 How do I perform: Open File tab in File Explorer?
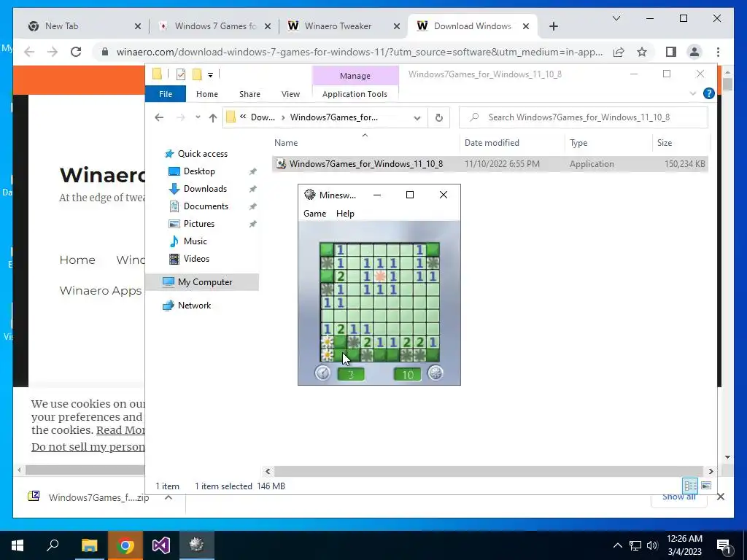pyautogui.click(x=166, y=94)
